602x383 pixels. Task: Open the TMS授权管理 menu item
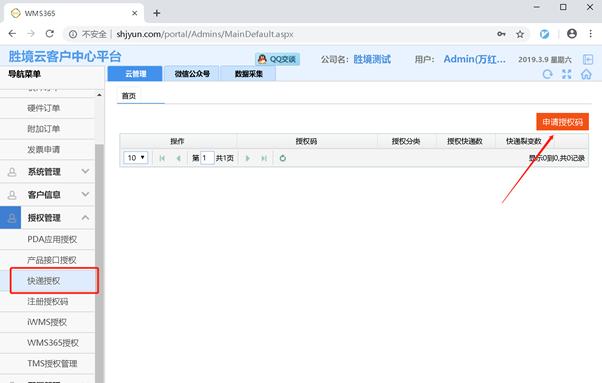[x=47, y=364]
